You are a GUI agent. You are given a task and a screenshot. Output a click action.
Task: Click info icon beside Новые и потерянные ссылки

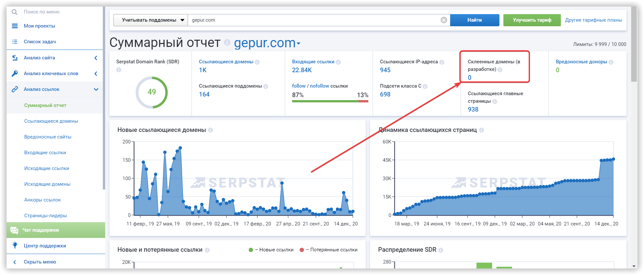click(207, 250)
